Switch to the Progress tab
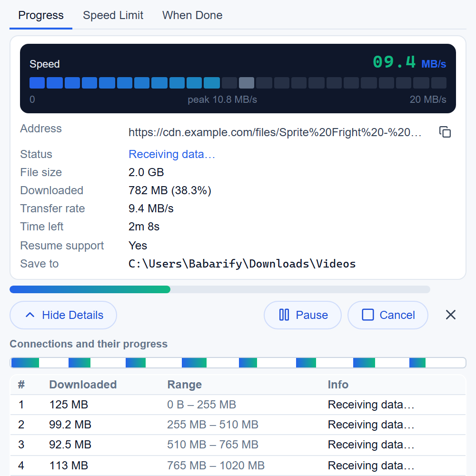Screen dimensions: 476x476 click(41, 15)
